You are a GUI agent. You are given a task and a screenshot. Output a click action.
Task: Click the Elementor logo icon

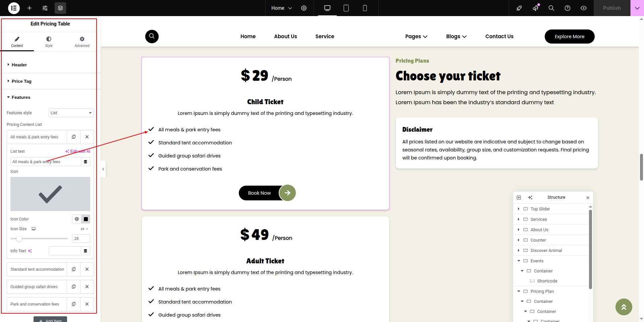click(14, 8)
